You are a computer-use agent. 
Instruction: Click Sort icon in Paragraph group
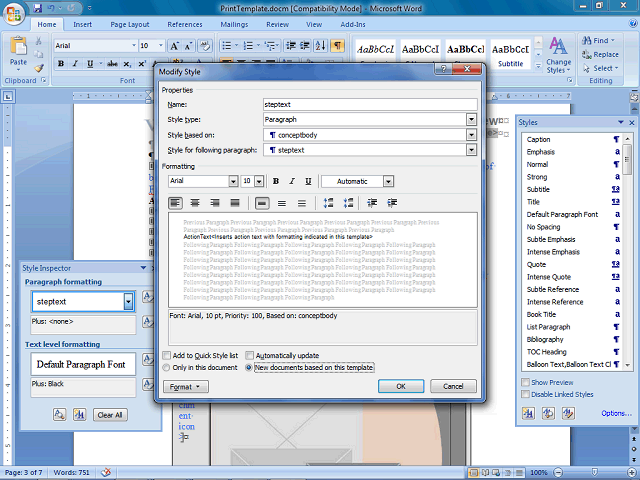(x=320, y=46)
